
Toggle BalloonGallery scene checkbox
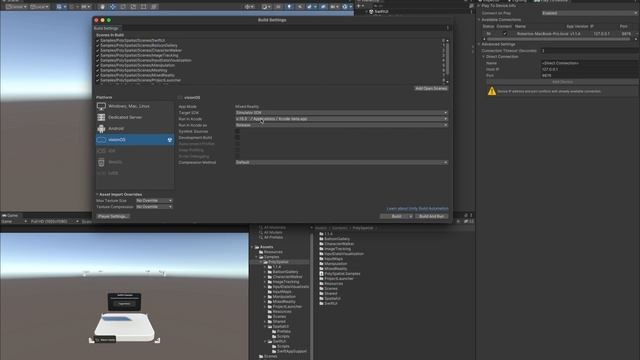tap(98, 46)
